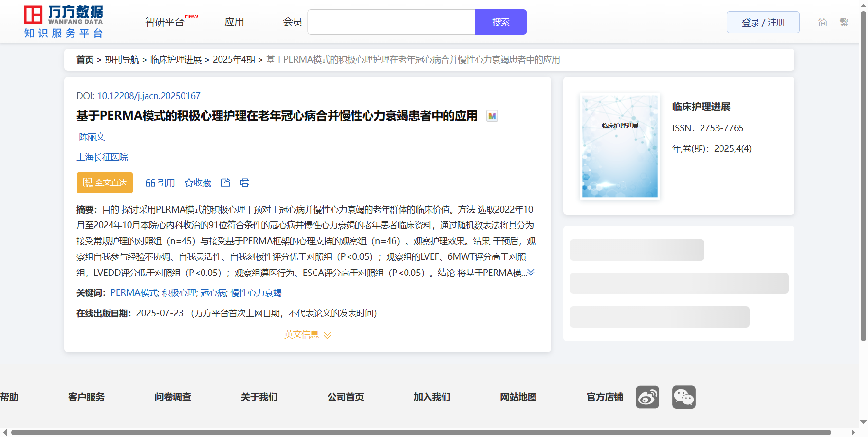Click the ISSN 2753-7765 text
Viewport: 868px width, 437px height.
point(708,128)
